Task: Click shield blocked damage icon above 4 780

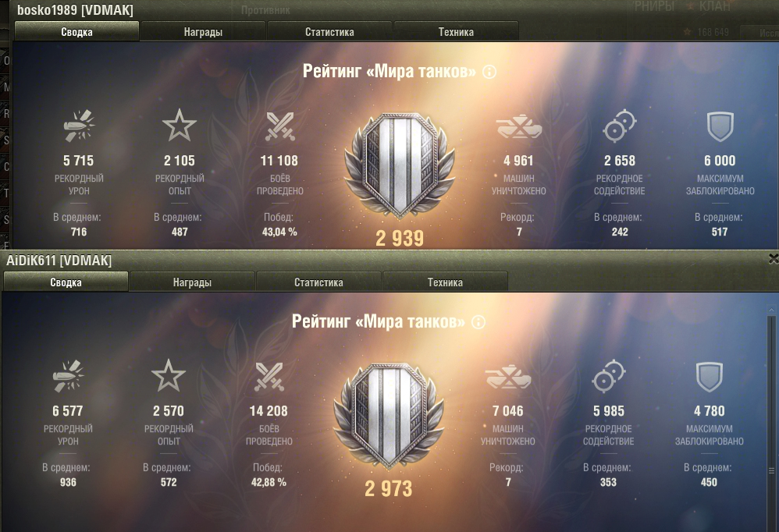Action: (x=709, y=377)
